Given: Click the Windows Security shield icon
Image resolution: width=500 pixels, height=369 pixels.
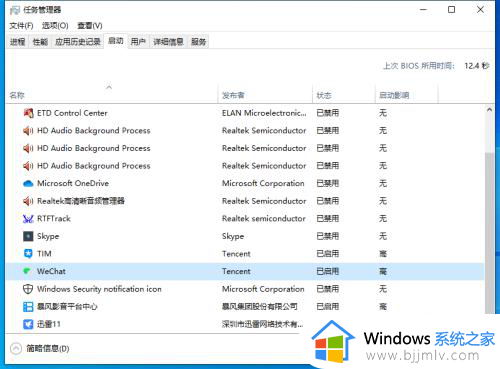Looking at the screenshot, I should click(x=28, y=289).
